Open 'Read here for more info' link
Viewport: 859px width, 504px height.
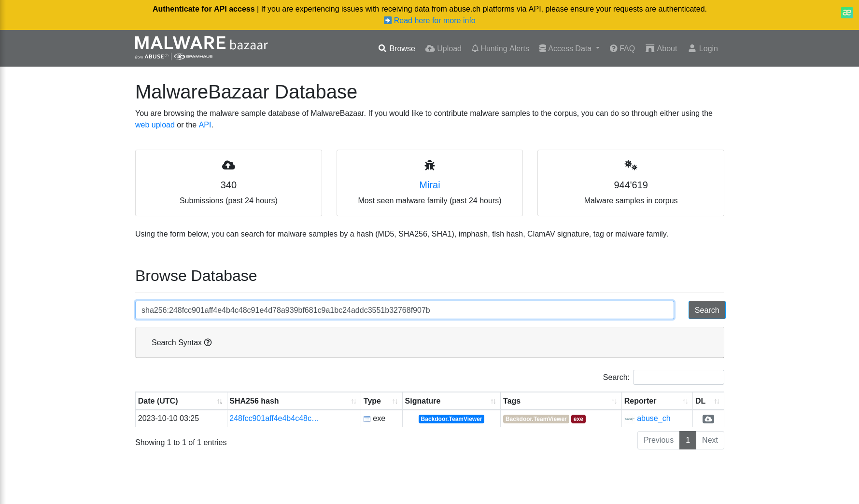(x=435, y=20)
